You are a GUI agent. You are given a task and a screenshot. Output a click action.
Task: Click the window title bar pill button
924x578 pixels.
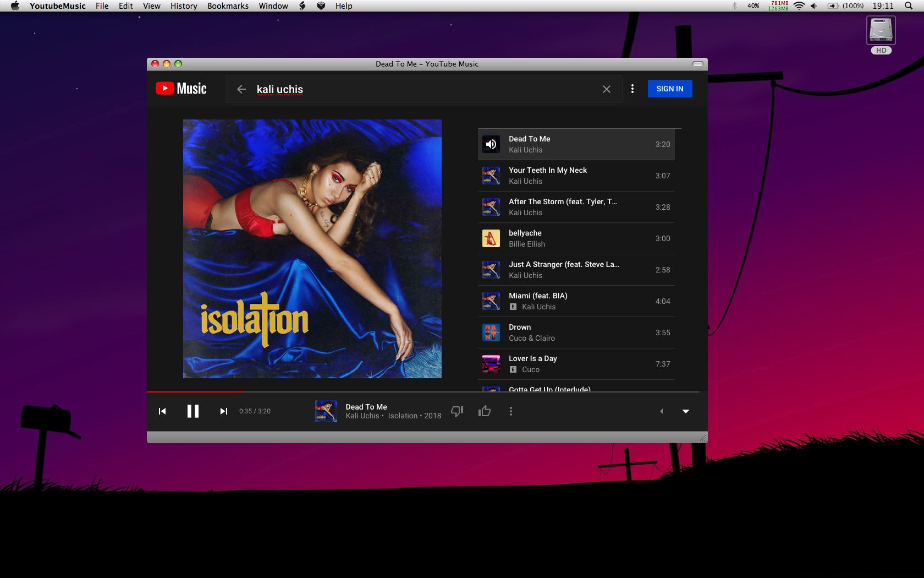point(698,64)
